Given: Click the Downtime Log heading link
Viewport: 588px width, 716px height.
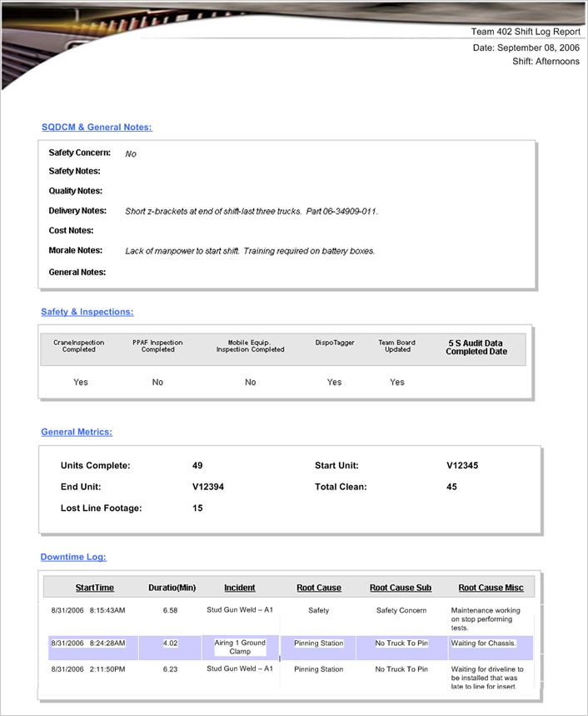Looking at the screenshot, I should (x=73, y=557).
